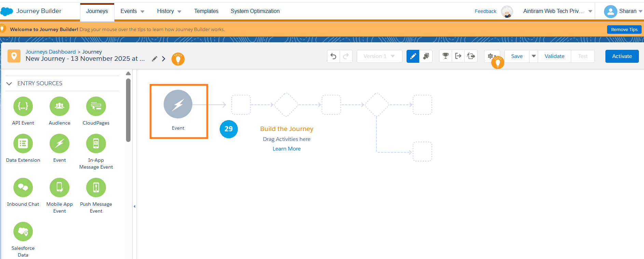Follow the Learn More link on canvas
This screenshot has width=644, height=259.
[x=286, y=149]
